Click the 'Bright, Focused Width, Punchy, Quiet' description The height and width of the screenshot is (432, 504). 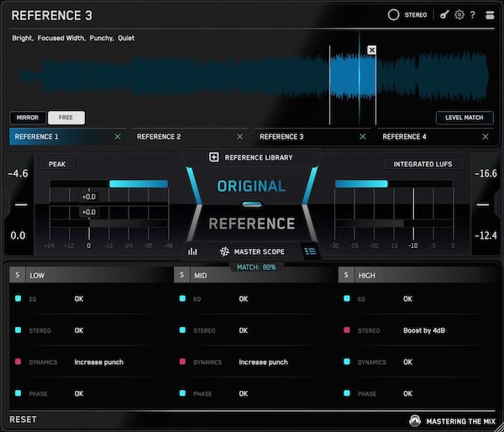click(x=73, y=38)
